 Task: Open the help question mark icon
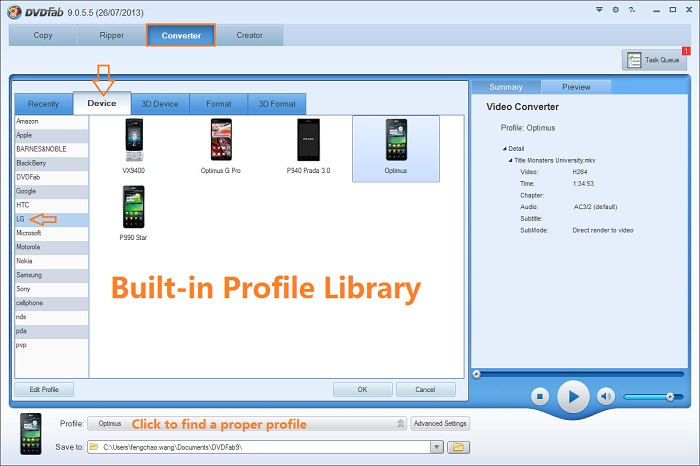pyautogui.click(x=632, y=9)
